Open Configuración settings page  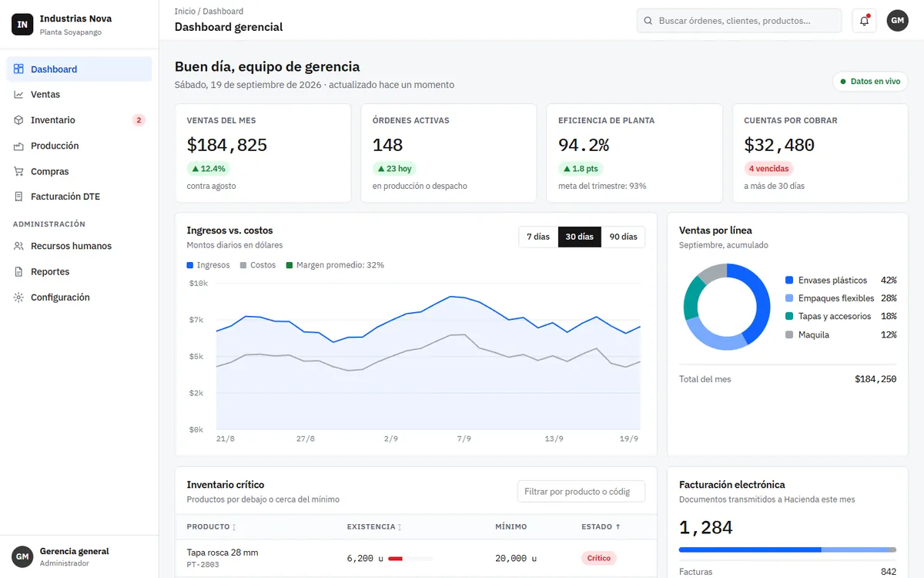[79, 297]
